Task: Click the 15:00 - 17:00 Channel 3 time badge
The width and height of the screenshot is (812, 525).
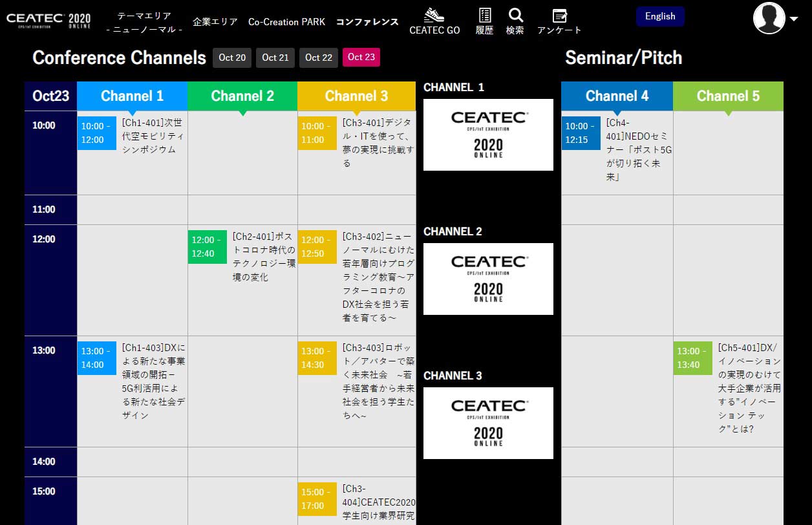Action: point(317,499)
